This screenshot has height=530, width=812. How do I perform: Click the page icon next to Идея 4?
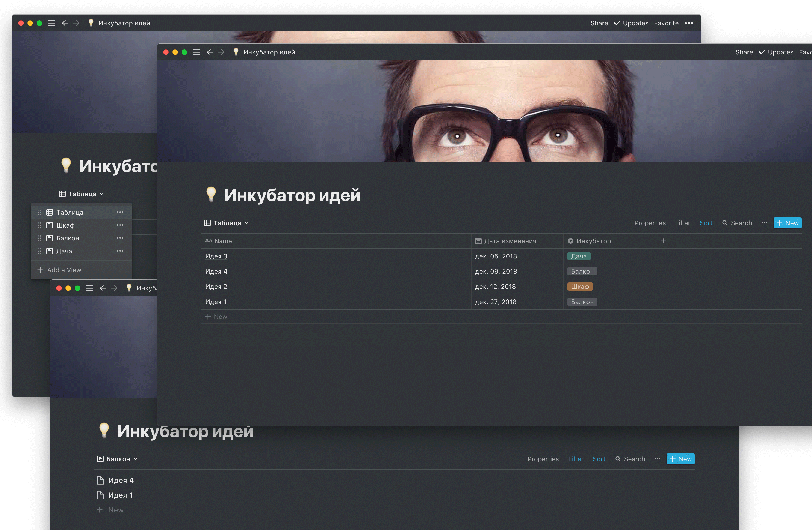[x=100, y=480]
